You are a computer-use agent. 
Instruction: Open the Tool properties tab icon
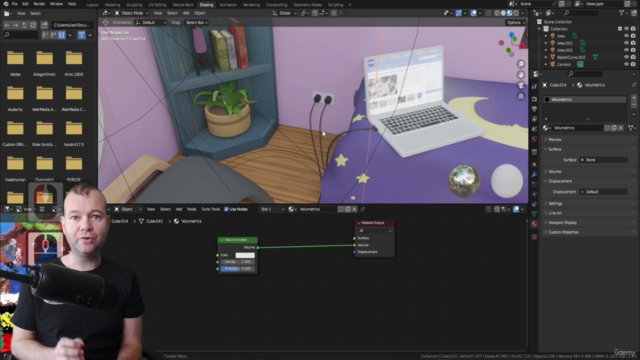pyautogui.click(x=534, y=87)
